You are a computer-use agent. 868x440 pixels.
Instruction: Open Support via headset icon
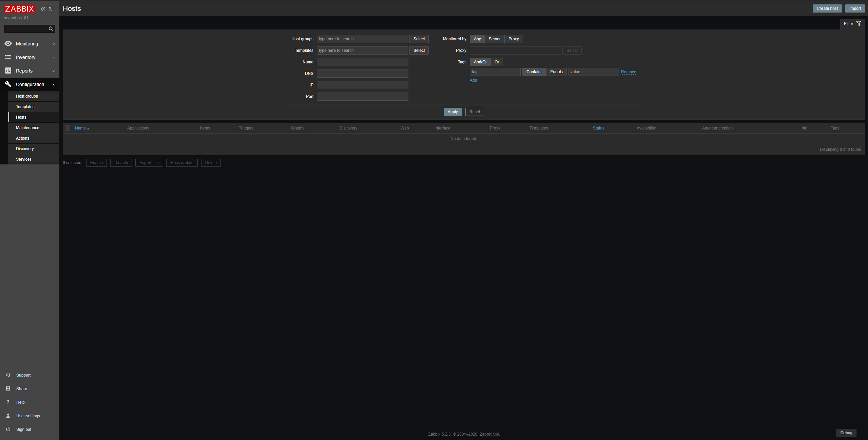[8, 375]
